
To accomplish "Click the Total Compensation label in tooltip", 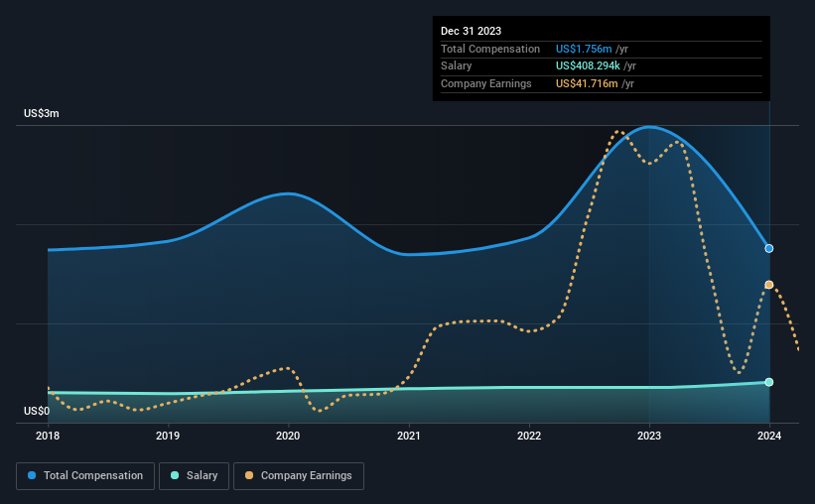I will (x=490, y=49).
